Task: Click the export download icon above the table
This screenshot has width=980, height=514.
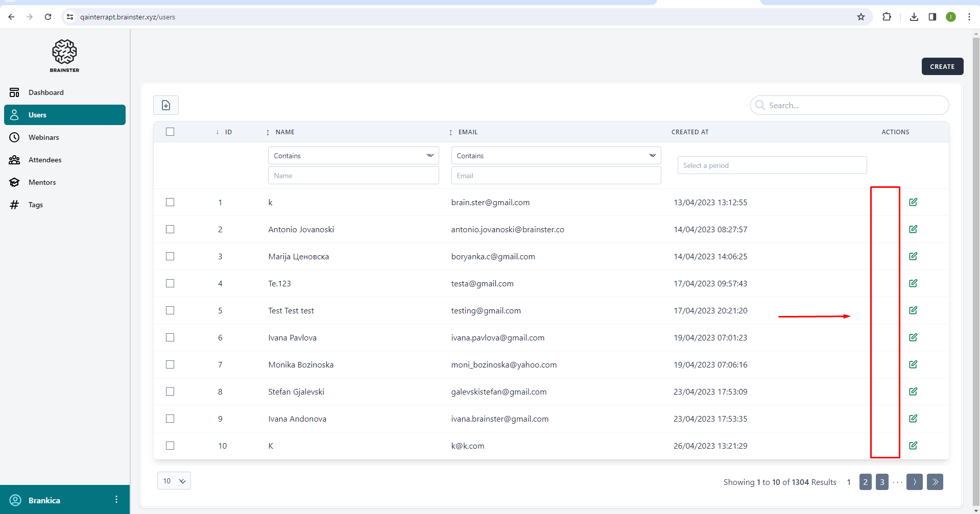Action: coord(166,105)
